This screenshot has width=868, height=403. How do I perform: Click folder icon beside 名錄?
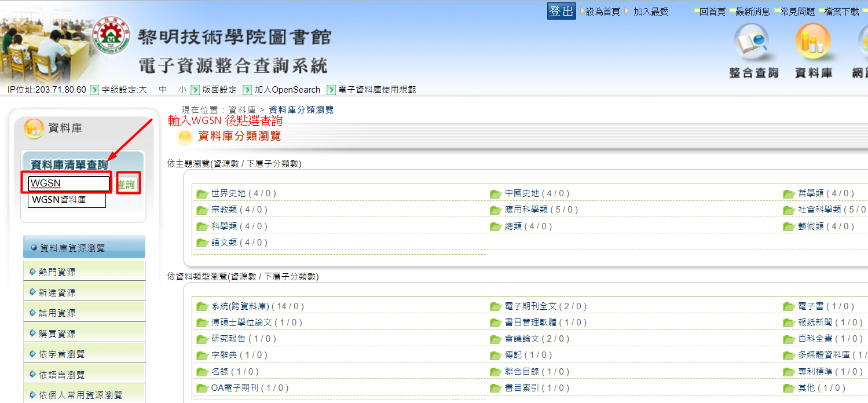pyautogui.click(x=202, y=372)
